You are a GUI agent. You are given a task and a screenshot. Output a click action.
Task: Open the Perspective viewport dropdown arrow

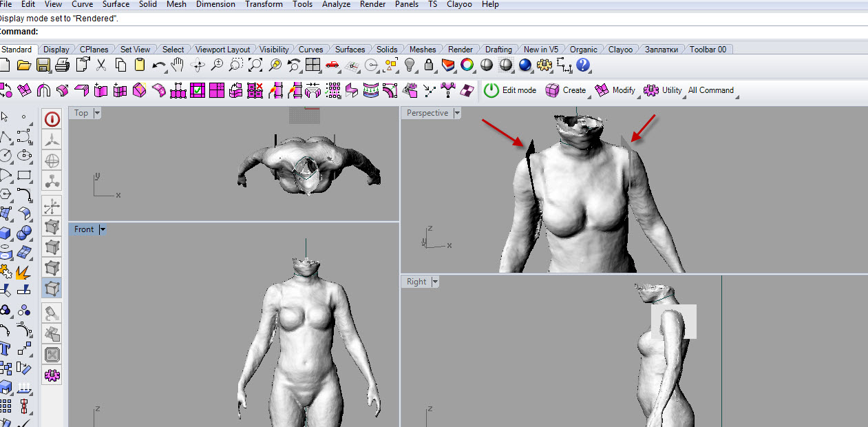click(x=456, y=113)
